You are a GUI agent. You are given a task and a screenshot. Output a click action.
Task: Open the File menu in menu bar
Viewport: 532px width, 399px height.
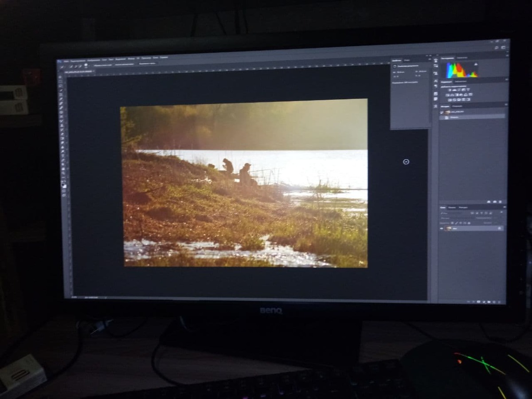(x=66, y=60)
